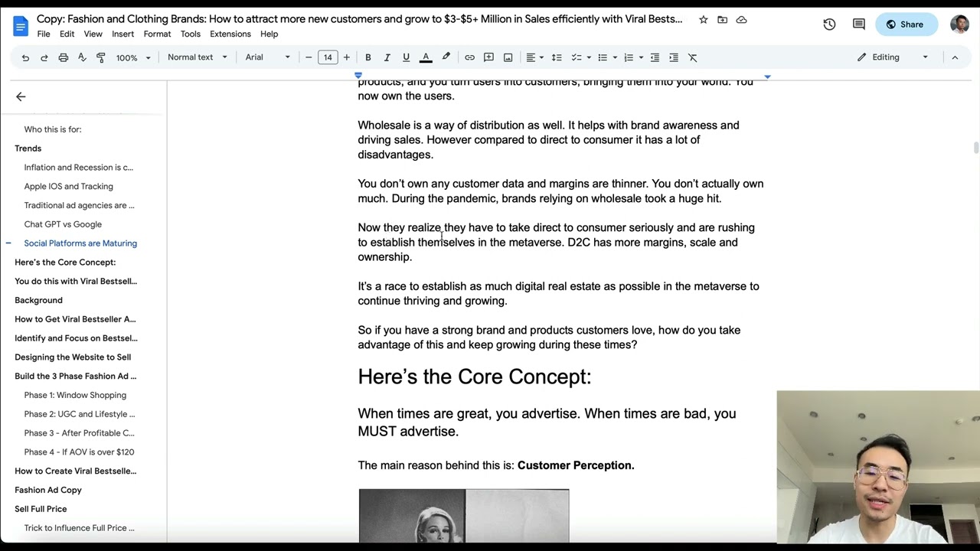Click the blue Share button

click(905, 24)
